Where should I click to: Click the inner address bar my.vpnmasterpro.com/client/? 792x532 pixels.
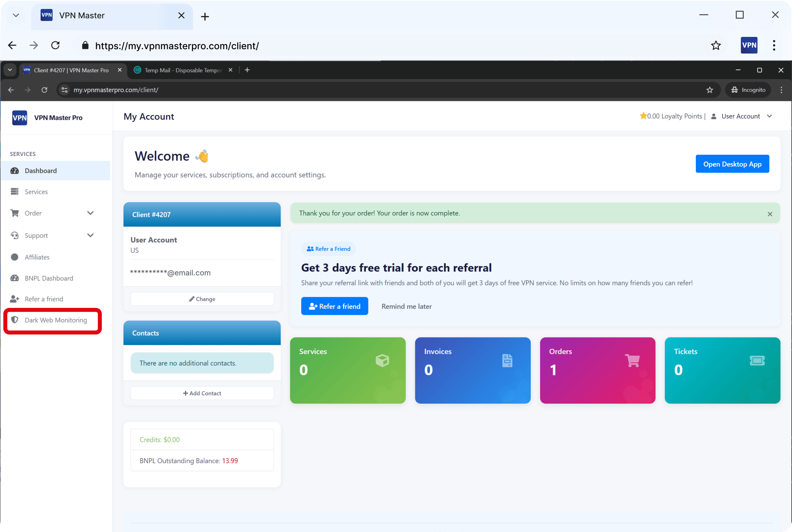[116, 90]
